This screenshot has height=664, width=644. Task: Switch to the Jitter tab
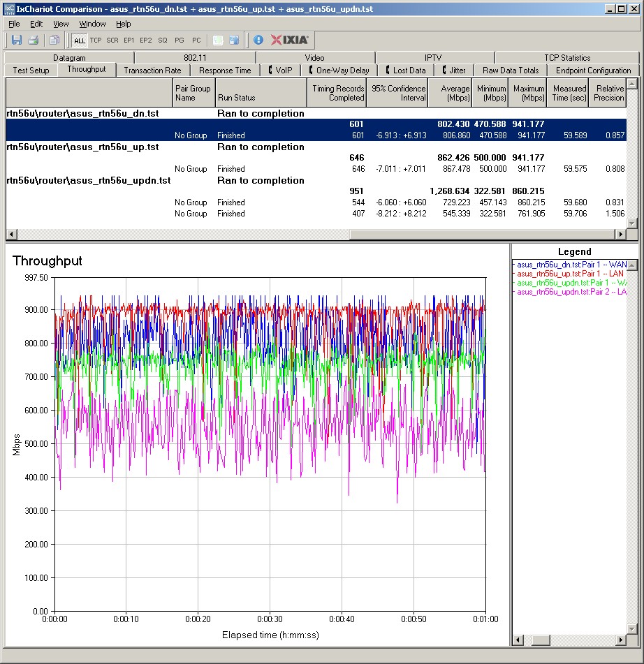(454, 71)
